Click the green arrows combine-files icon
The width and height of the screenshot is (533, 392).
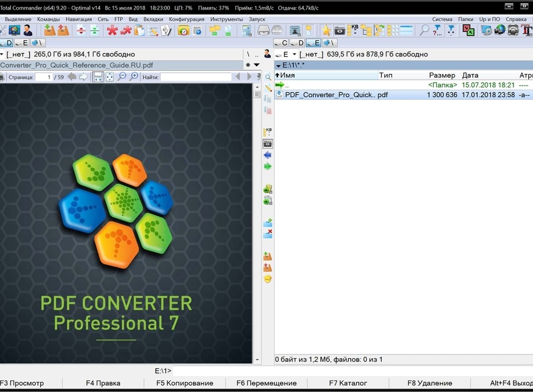pos(94,31)
